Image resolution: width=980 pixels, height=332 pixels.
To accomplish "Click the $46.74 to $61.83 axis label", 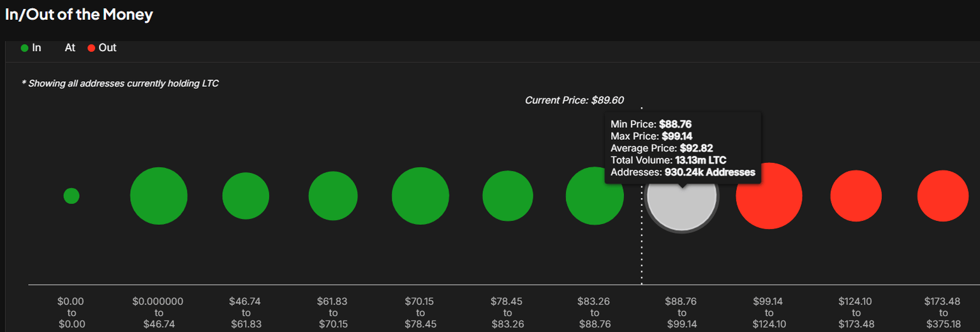I will click(x=246, y=312).
